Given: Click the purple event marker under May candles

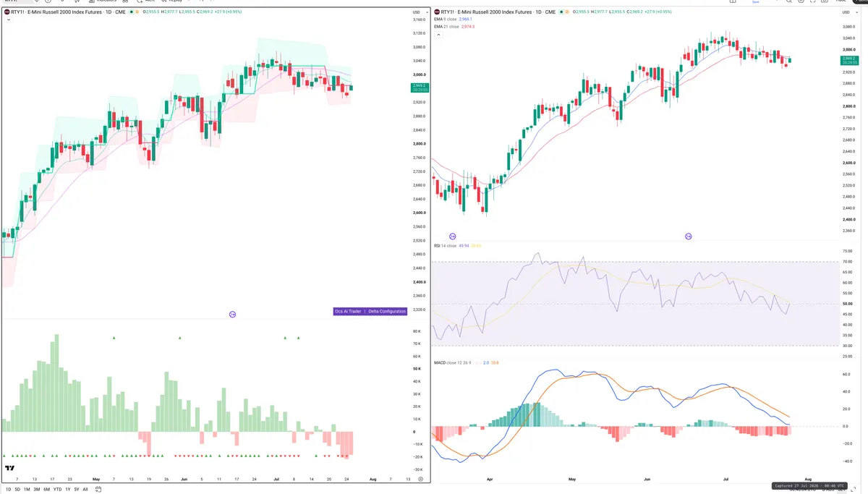Looking at the screenshot, I should pos(689,237).
